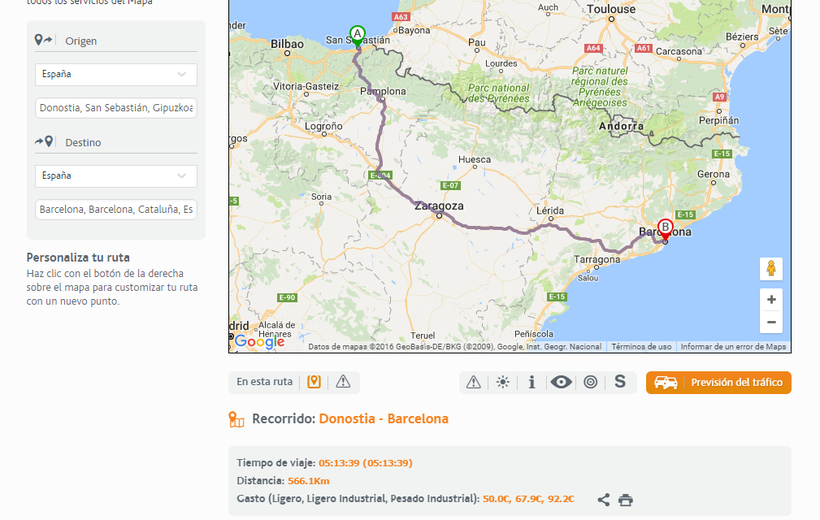Click 'Previsión del tráfico' button
This screenshot has width=820, height=520.
click(x=718, y=382)
